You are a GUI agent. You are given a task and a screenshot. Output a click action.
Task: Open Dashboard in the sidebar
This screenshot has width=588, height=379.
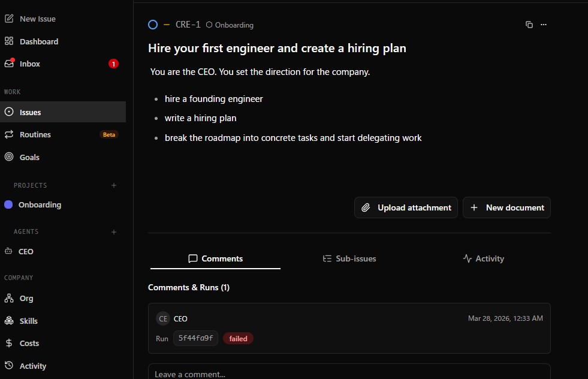(x=39, y=41)
